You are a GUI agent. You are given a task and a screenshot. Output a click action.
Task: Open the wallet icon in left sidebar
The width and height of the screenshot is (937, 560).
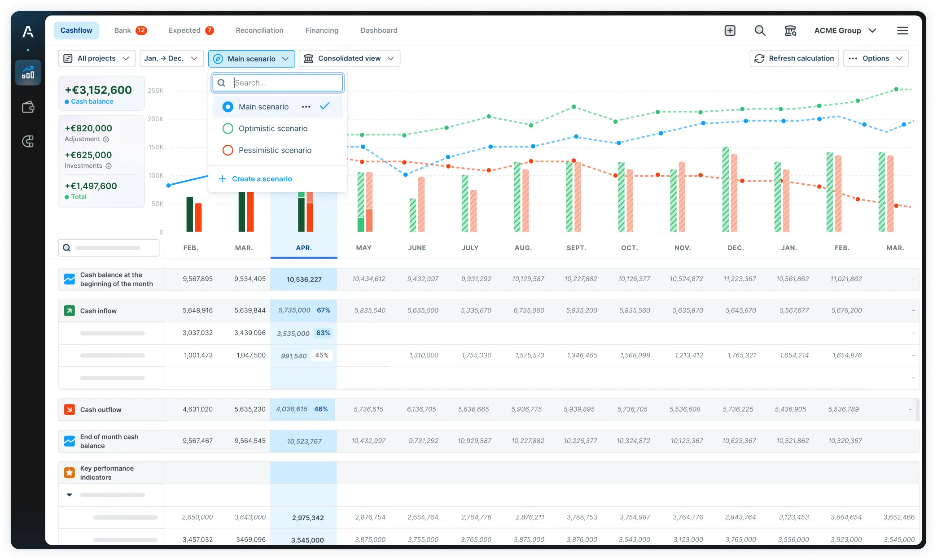click(28, 107)
